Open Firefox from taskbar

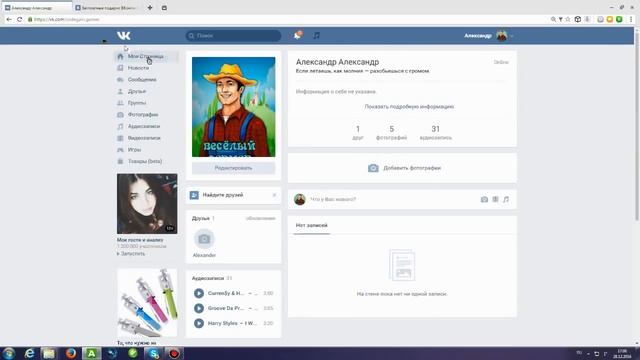(x=71, y=353)
